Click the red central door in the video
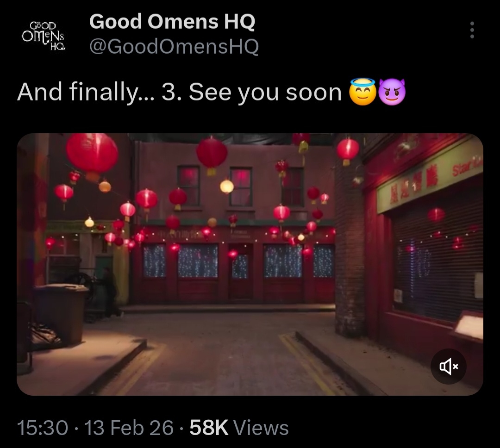This screenshot has width=500, height=448. (240, 271)
